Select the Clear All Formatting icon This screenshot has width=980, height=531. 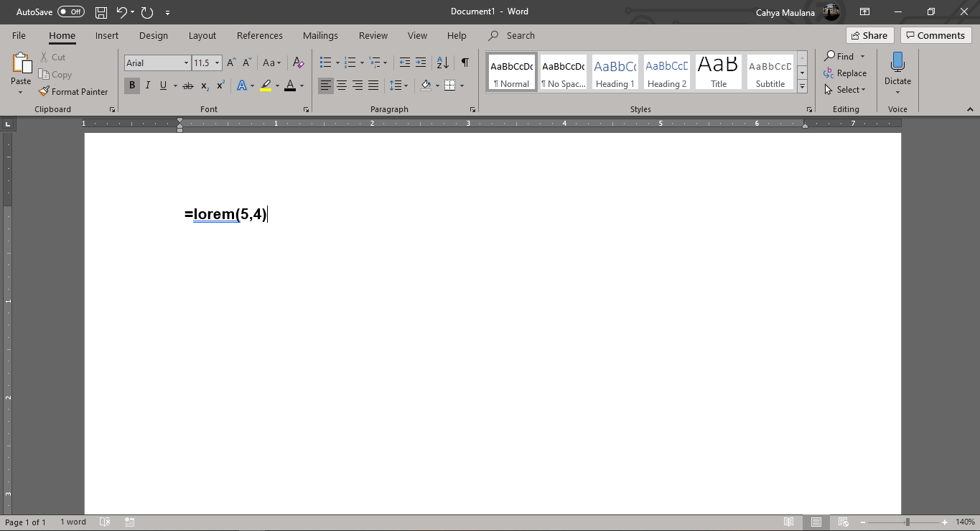[x=298, y=63]
